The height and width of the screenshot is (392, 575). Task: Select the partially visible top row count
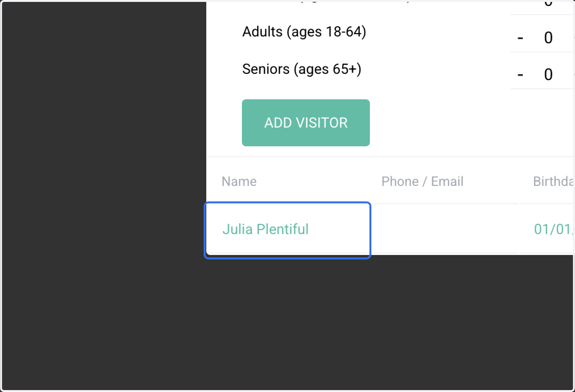coord(549,4)
